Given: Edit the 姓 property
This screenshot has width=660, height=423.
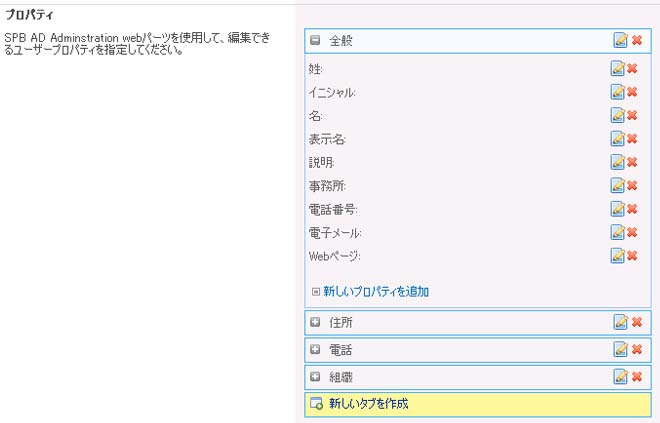Looking at the screenshot, I should pos(617,68).
